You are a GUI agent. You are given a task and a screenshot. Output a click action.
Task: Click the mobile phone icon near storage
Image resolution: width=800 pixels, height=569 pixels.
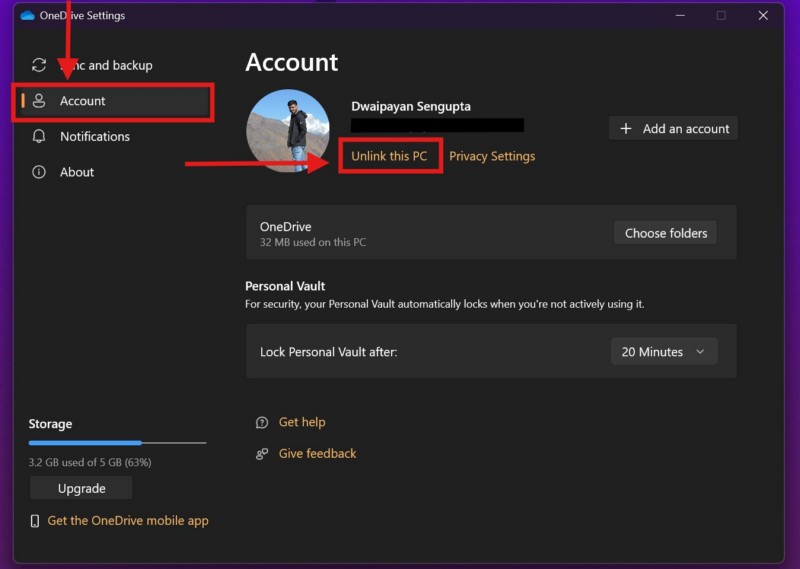point(35,521)
